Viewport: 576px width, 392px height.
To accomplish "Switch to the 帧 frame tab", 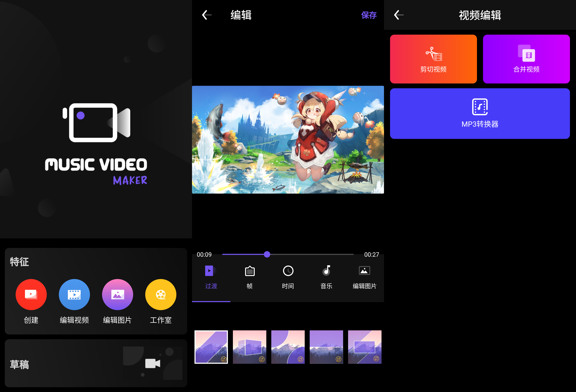I will coord(250,277).
